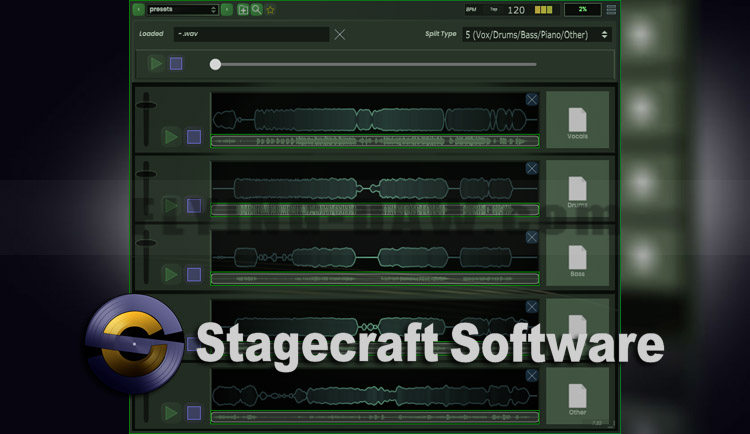Play the Drums stem
Image resolution: width=750 pixels, height=434 pixels.
171,206
